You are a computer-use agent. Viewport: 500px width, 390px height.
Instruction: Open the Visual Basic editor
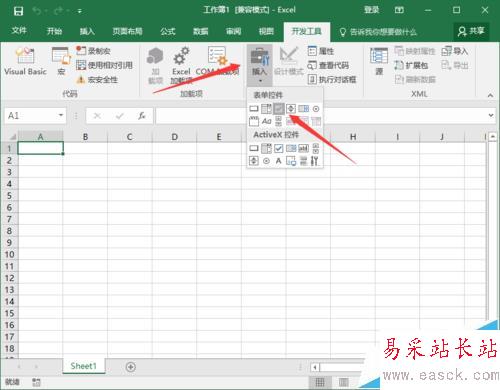[25, 61]
